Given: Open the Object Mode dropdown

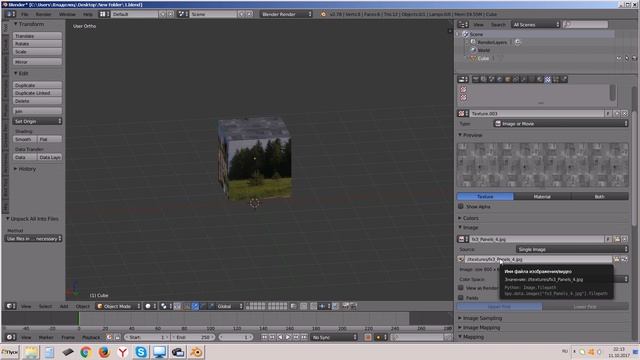Looking at the screenshot, I should [x=118, y=306].
